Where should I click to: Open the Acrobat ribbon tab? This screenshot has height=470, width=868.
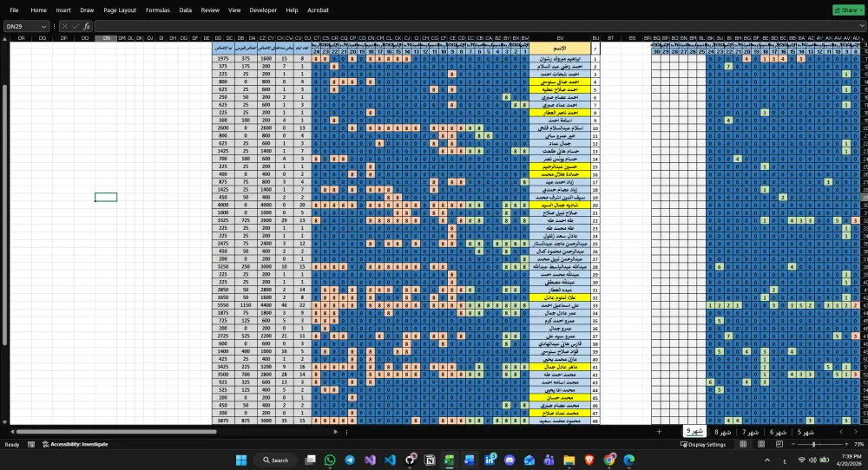point(318,10)
